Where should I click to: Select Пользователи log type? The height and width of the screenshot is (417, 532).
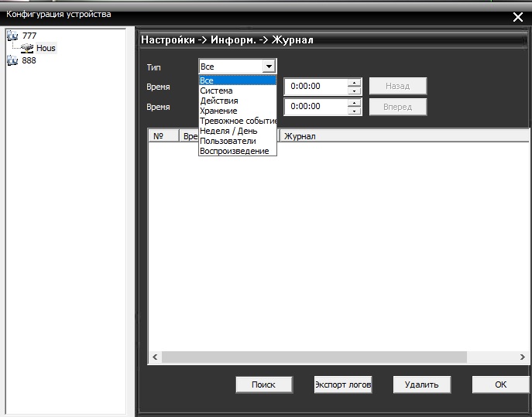228,141
